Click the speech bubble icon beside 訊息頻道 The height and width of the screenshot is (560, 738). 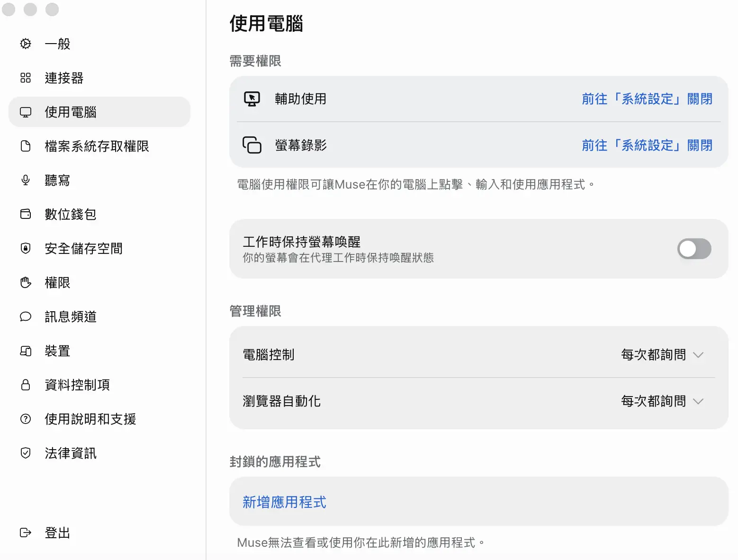tap(26, 317)
